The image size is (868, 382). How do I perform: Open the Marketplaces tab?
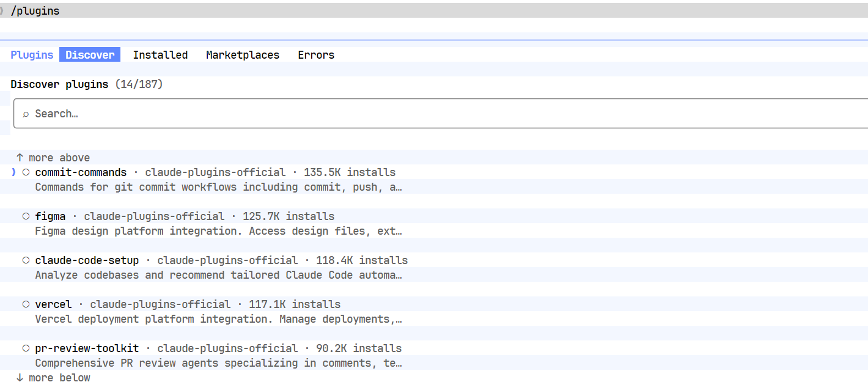[x=243, y=55]
